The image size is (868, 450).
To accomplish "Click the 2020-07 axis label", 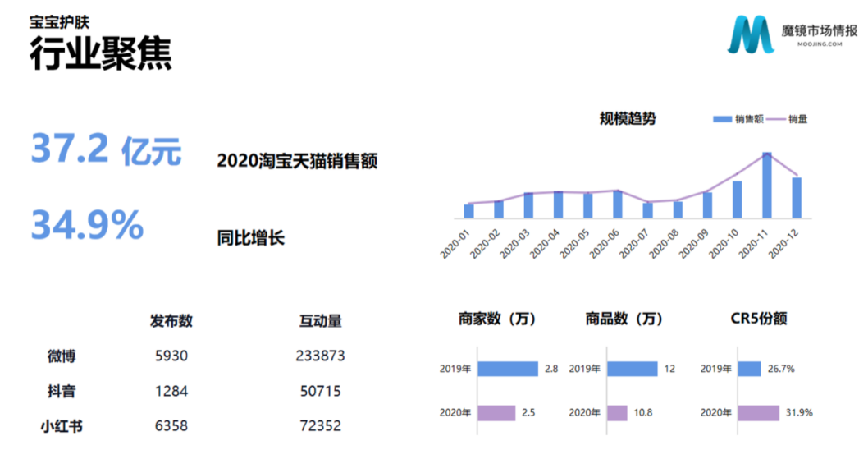I will coord(634,244).
